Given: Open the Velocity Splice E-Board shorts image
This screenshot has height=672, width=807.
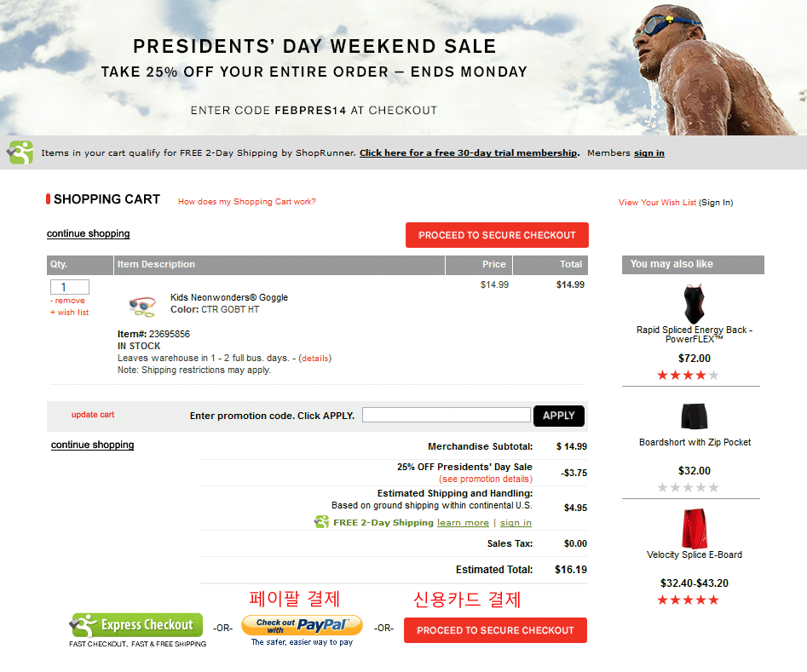Looking at the screenshot, I should coord(693,528).
